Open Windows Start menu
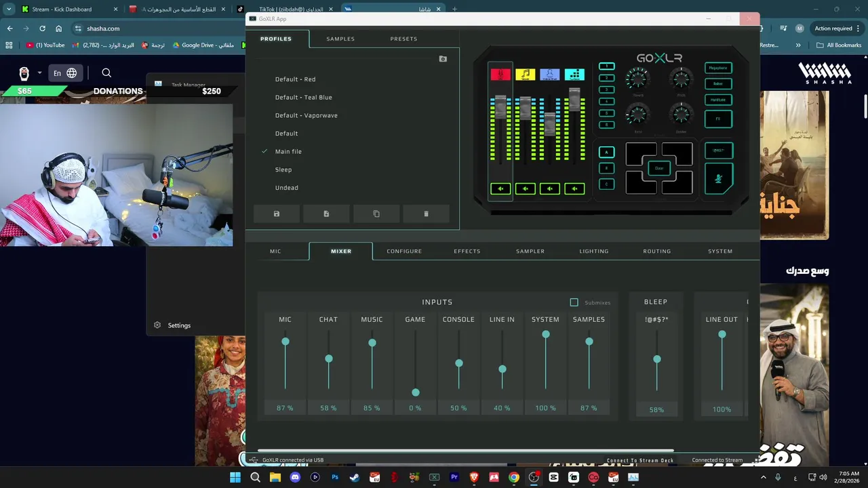Screen dimensions: 868x488 (x=235, y=477)
